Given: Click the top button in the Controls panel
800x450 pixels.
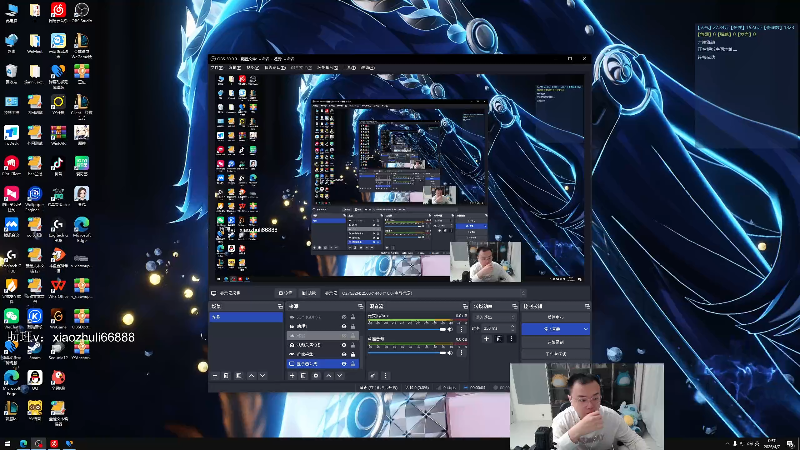Looking at the screenshot, I should point(556,317).
